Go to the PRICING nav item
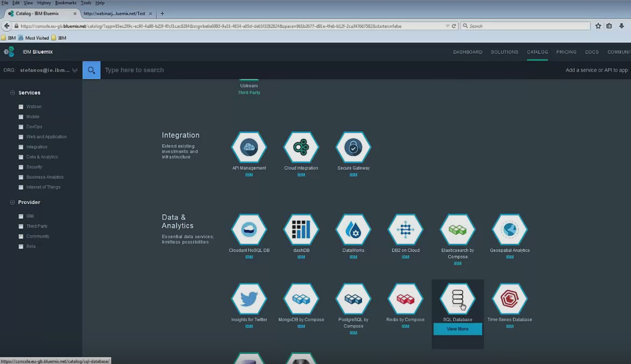Image resolution: width=631 pixels, height=364 pixels. 566,52
